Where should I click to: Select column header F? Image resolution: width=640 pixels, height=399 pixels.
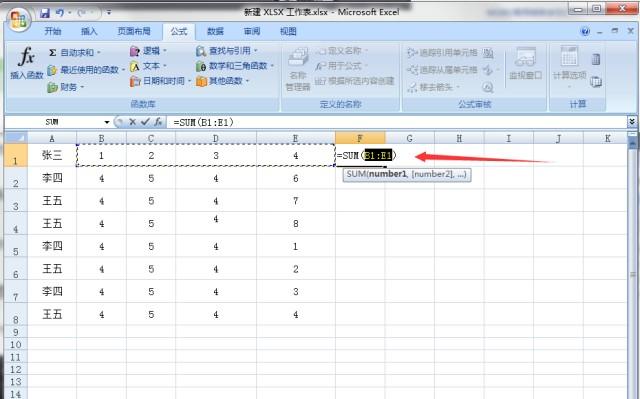click(x=360, y=138)
